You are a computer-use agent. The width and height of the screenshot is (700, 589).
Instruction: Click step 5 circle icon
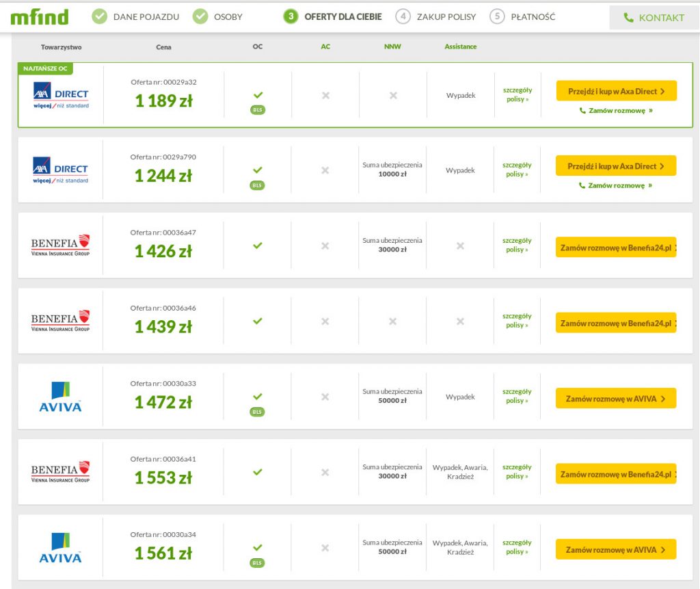497,16
